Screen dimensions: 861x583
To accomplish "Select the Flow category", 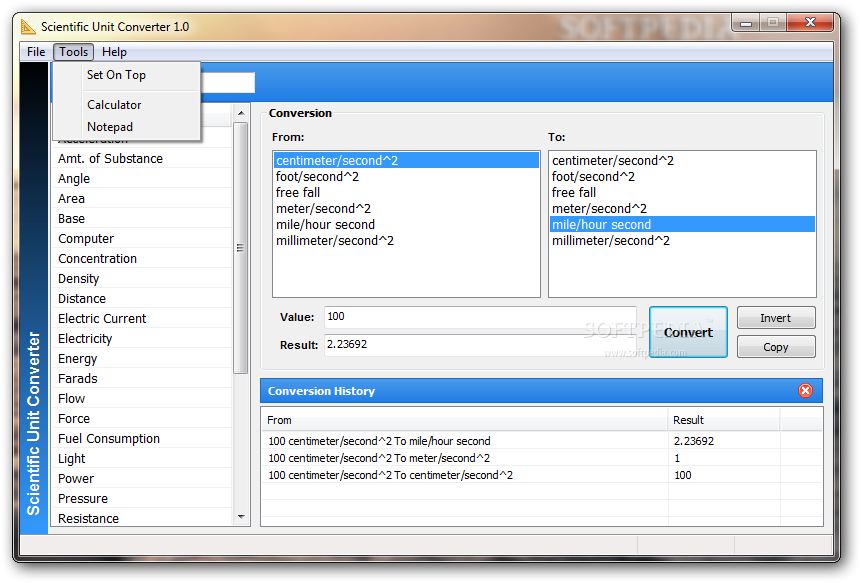I will [142, 399].
